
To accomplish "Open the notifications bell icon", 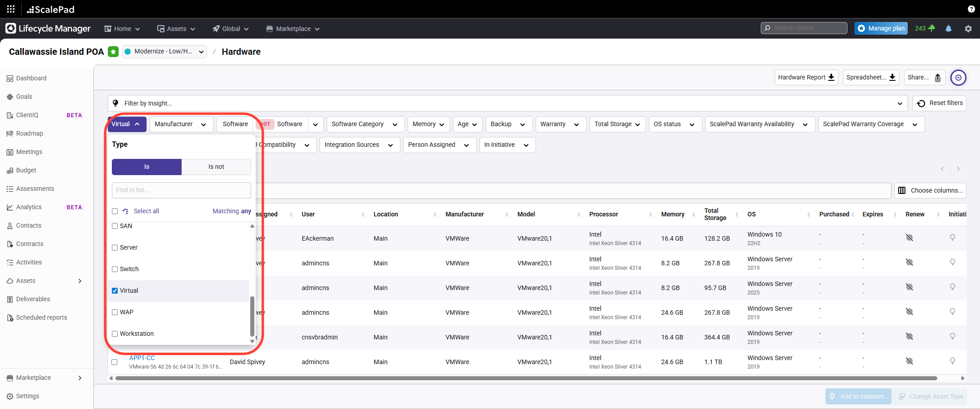I will (948, 29).
